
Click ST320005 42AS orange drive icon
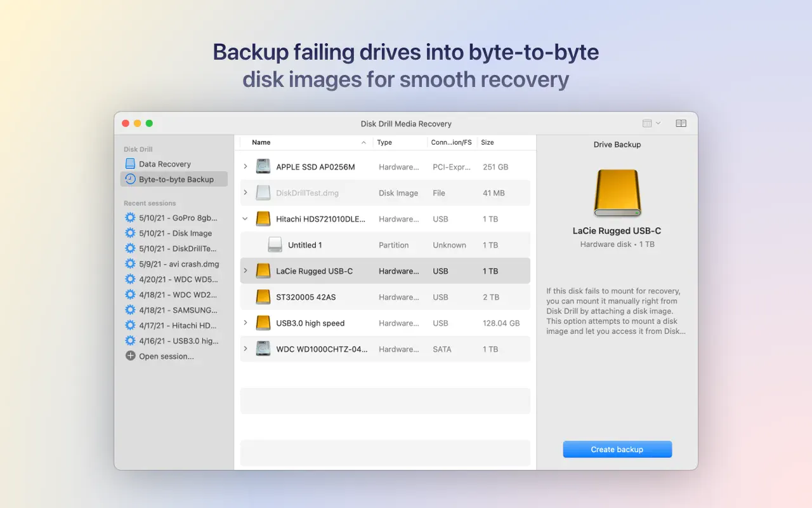pyautogui.click(x=263, y=297)
